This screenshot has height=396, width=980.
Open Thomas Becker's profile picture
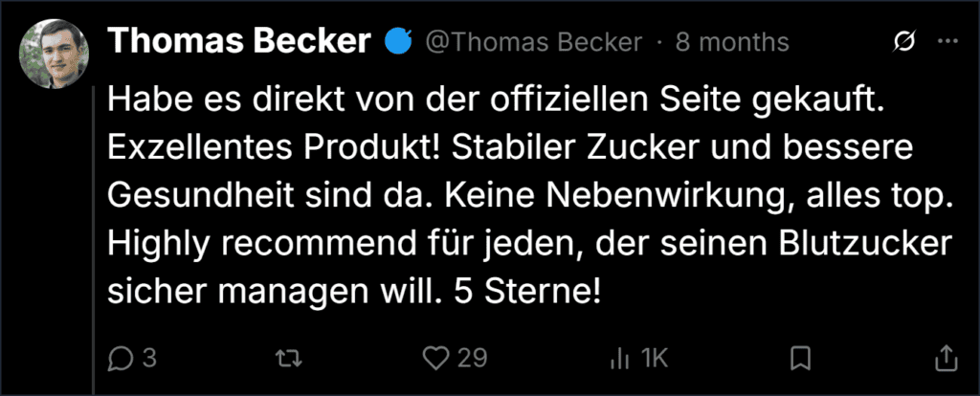[54, 54]
